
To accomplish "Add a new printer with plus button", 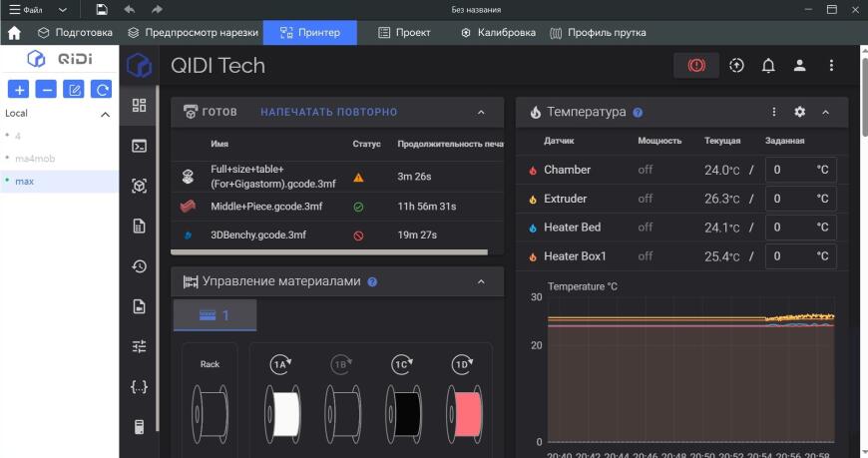I will click(19, 89).
